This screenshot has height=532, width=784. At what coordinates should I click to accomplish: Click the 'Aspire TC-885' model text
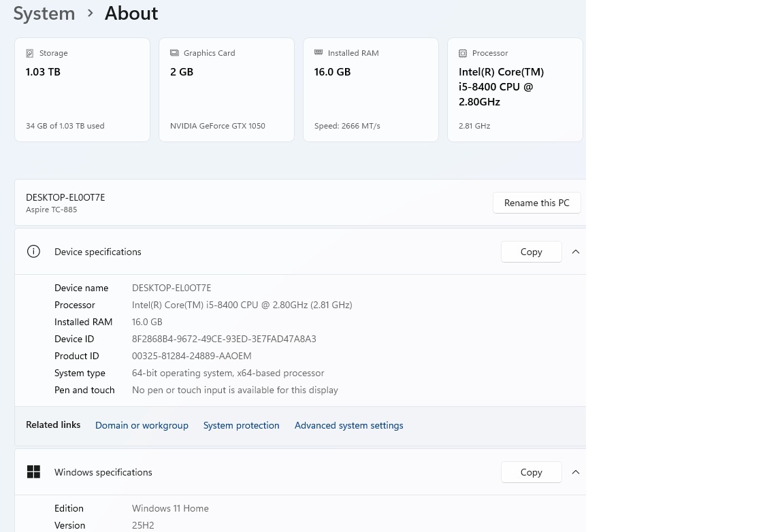(52, 209)
